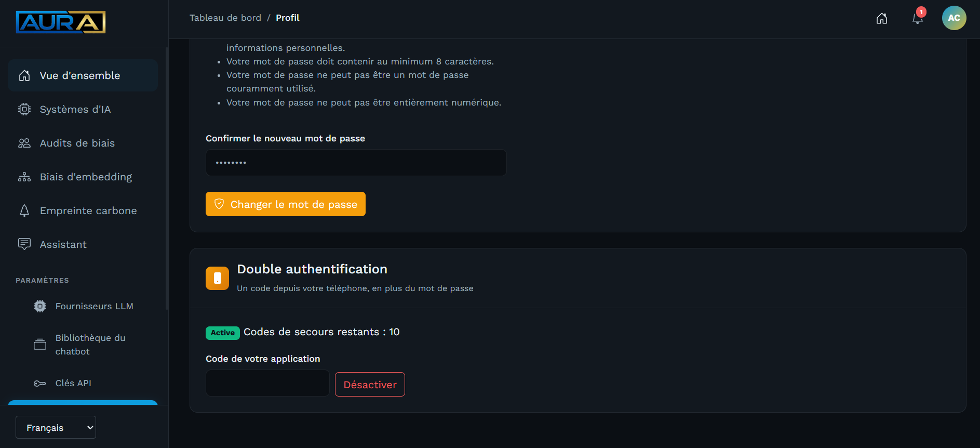Select Biais d'embedding in the sidebar
The image size is (980, 448).
83,177
